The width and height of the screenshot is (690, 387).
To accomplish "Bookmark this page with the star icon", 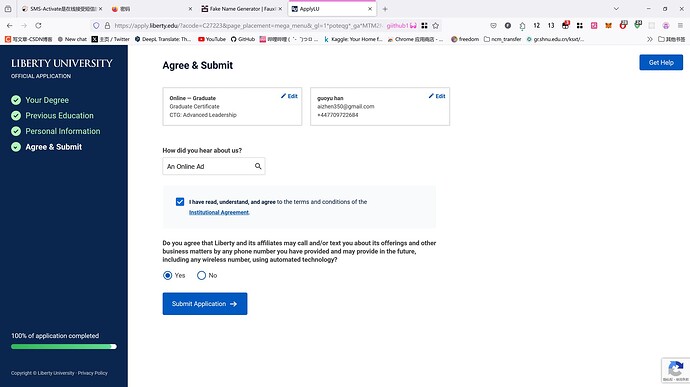I will (436, 26).
